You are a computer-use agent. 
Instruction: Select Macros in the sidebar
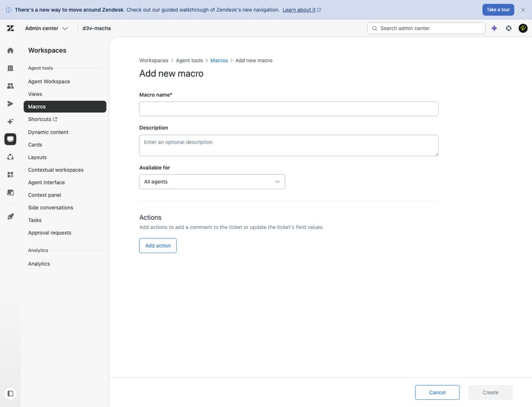65,106
